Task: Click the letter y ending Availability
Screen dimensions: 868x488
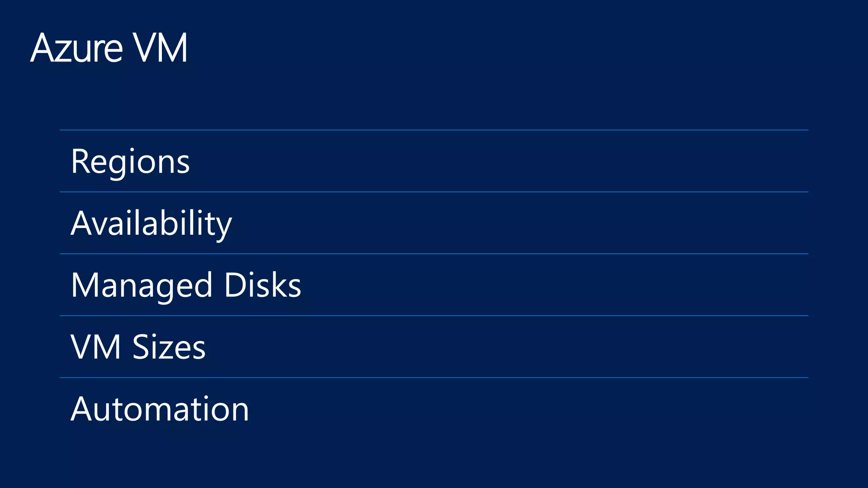Action: 223,226
